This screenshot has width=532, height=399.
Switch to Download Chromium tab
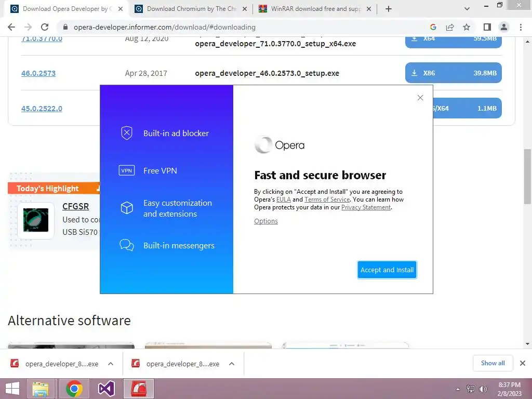point(191,9)
